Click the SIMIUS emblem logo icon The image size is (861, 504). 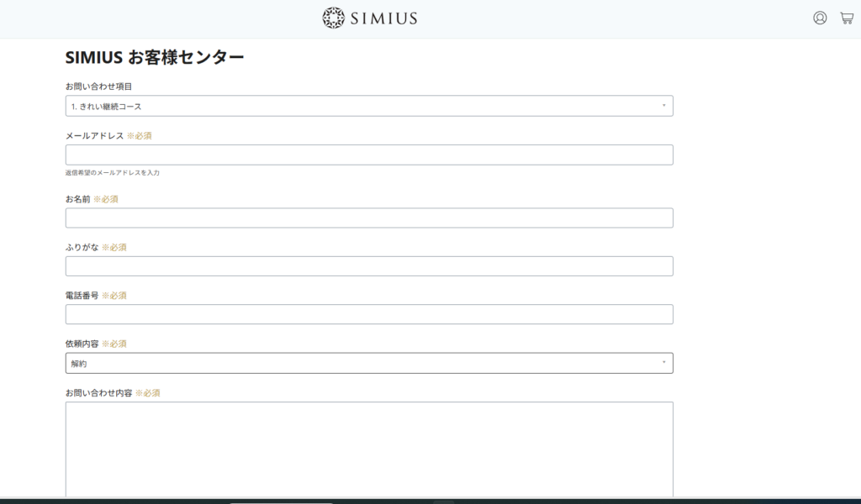333,18
